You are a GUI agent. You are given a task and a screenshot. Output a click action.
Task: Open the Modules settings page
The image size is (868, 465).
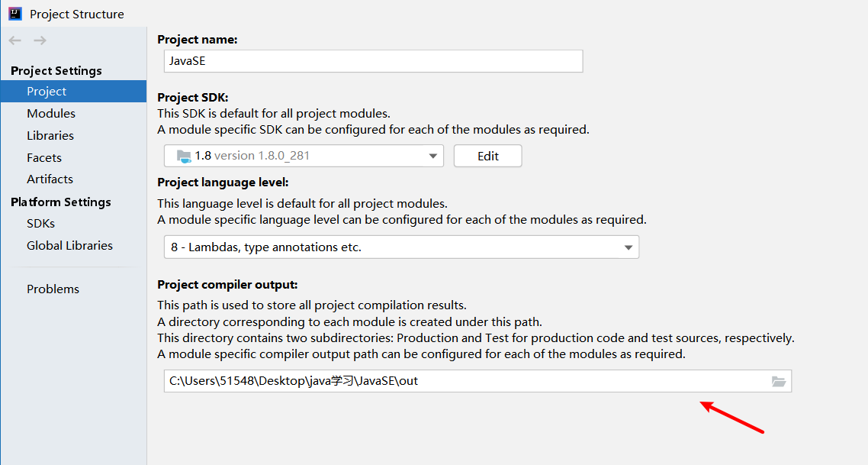(x=51, y=114)
